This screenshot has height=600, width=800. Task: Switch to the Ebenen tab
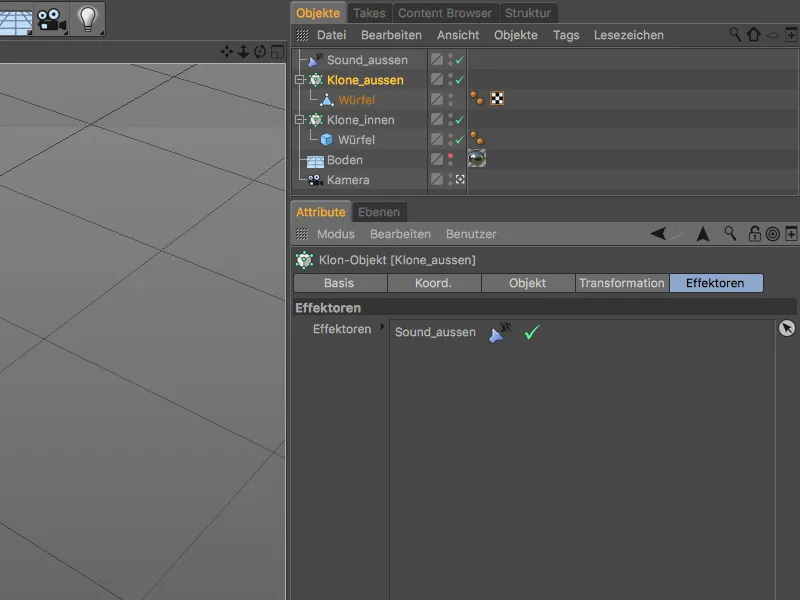(x=379, y=212)
